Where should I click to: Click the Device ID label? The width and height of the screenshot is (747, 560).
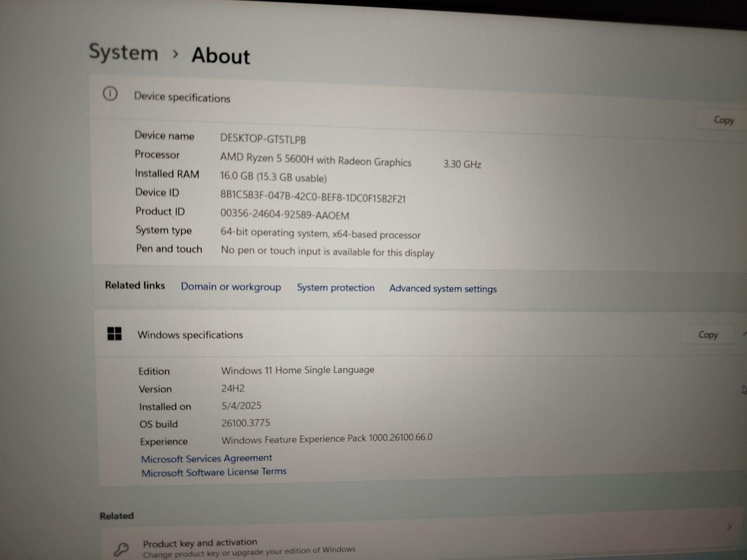click(157, 192)
